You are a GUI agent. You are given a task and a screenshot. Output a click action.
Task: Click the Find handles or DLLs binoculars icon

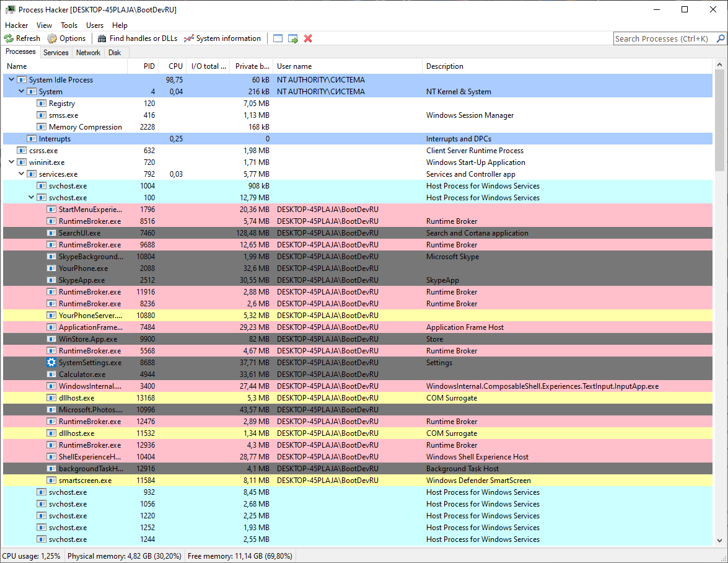102,38
